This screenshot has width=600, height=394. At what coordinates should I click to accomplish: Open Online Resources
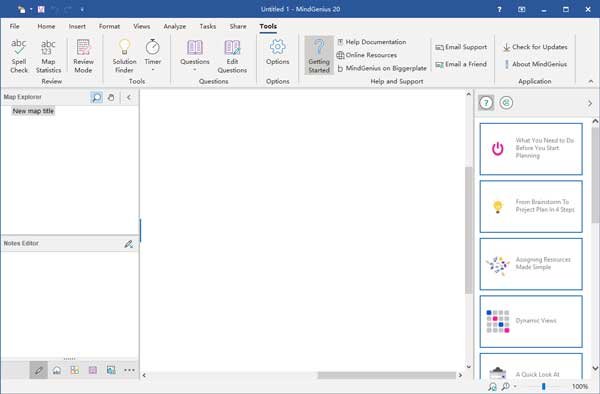(x=367, y=55)
